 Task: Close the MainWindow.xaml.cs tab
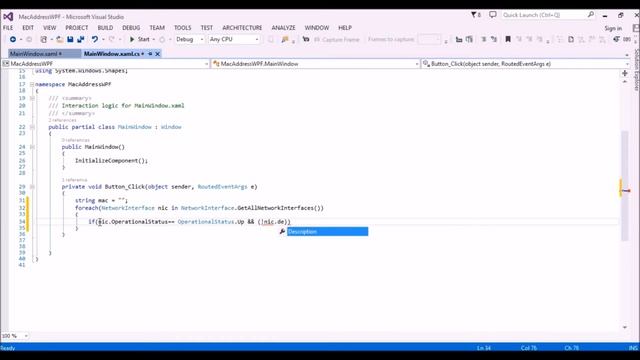(158, 53)
